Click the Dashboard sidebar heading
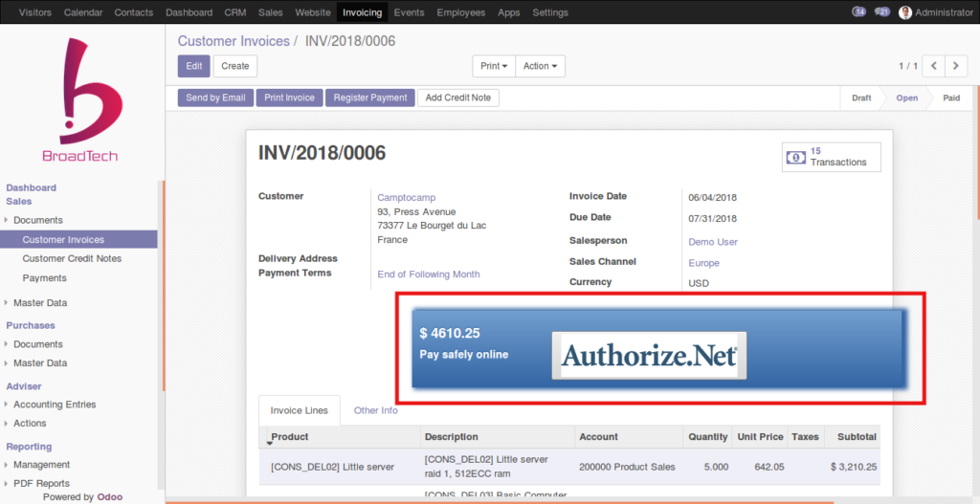980x504 pixels. tap(32, 187)
